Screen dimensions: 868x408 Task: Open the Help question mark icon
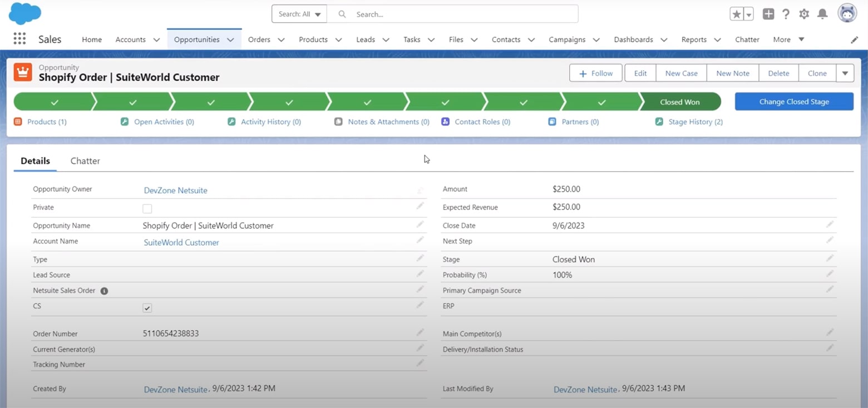click(786, 14)
